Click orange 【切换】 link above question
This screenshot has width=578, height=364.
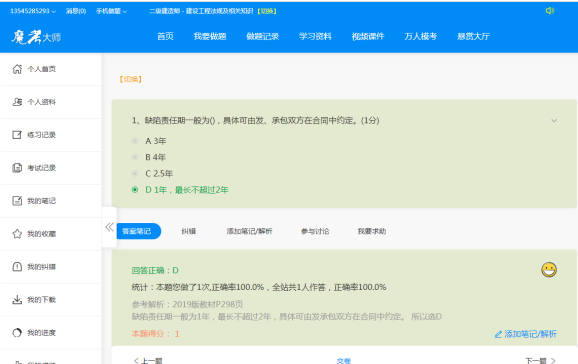click(x=130, y=79)
